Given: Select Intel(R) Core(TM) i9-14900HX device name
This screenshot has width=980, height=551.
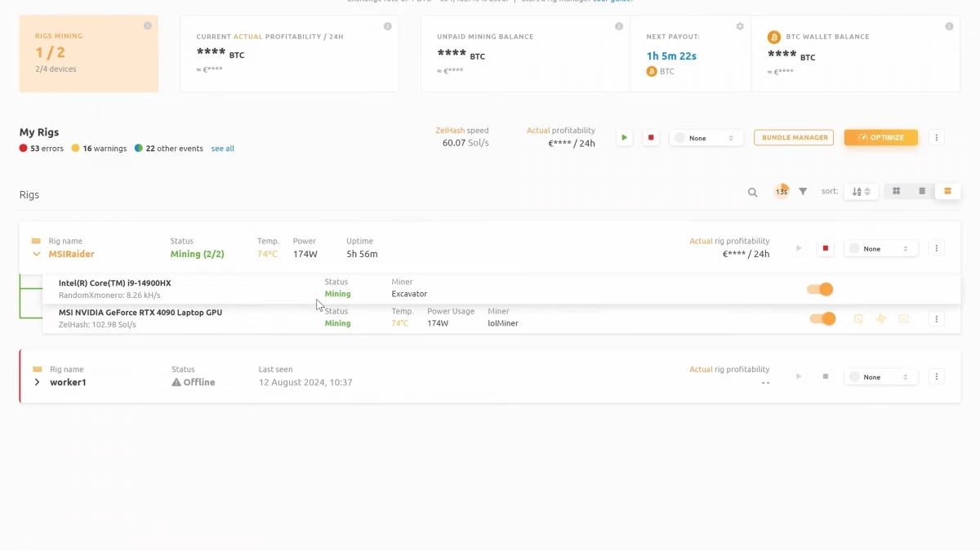Looking at the screenshot, I should [115, 283].
